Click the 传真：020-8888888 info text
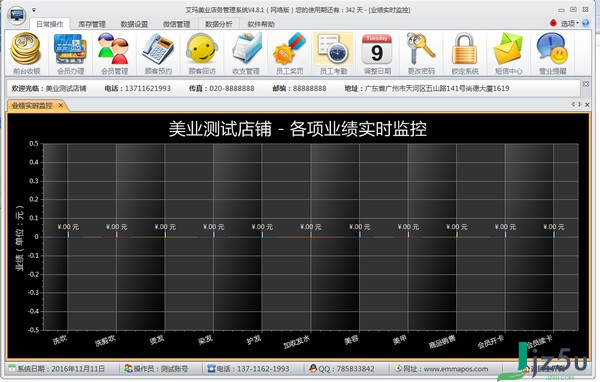Image resolution: width=600 pixels, height=382 pixels. [x=222, y=88]
